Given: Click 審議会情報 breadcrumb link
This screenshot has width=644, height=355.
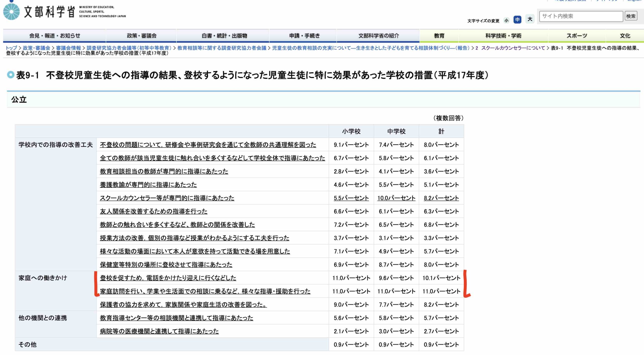Looking at the screenshot, I should [68, 48].
